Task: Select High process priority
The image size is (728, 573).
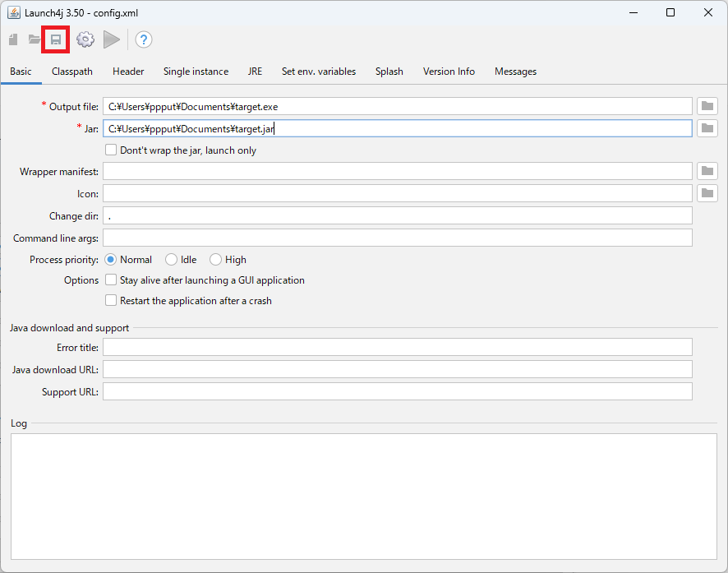Action: [x=214, y=259]
